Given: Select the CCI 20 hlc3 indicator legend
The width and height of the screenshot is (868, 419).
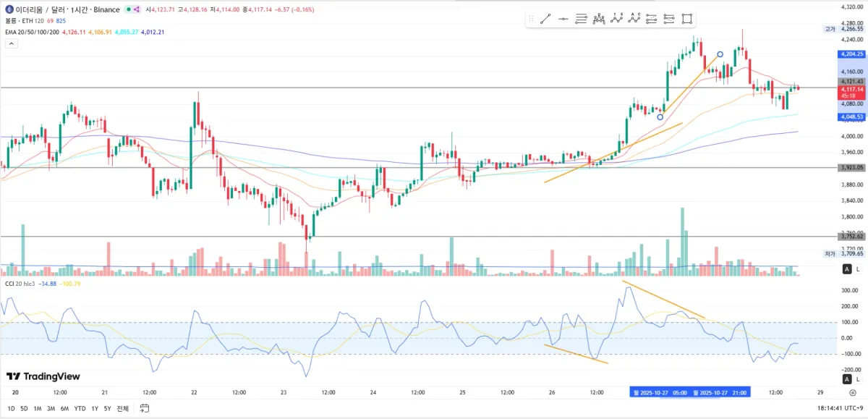Looking at the screenshot, I should pyautogui.click(x=20, y=284).
